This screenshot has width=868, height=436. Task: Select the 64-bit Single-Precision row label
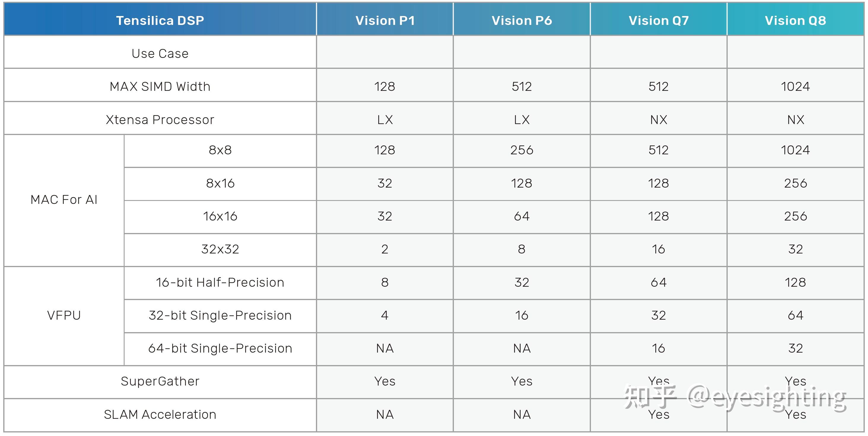click(220, 348)
